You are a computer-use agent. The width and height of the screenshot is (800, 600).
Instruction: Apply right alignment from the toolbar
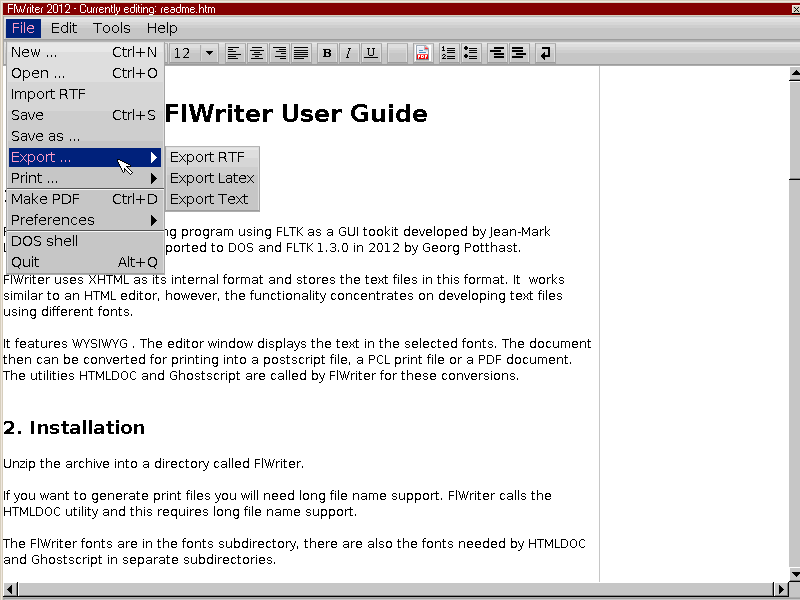coord(279,53)
